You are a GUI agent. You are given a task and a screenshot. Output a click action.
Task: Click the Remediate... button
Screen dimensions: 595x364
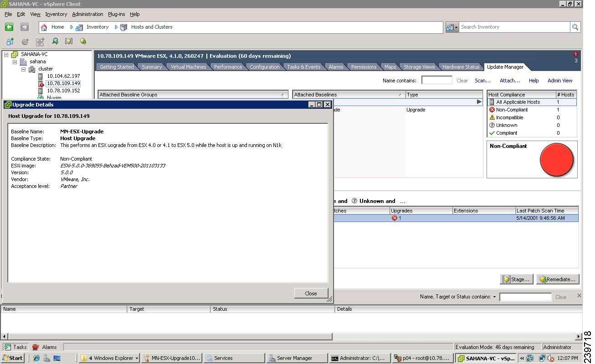558,279
